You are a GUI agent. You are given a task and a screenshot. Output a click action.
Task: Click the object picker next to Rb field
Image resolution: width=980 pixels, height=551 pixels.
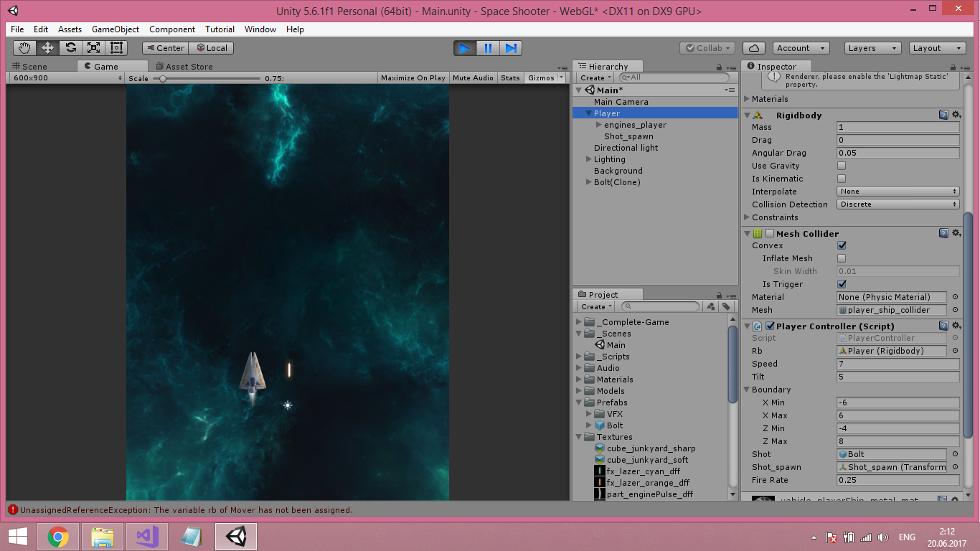[x=955, y=351]
